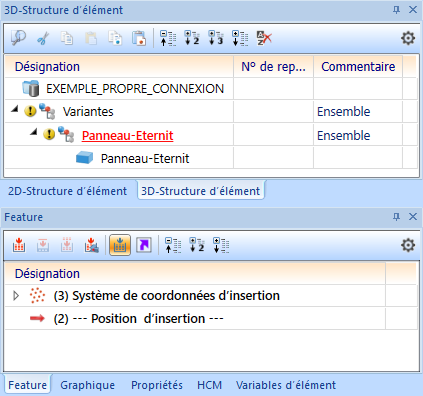Viewport: 423px width, 396px height.
Task: Click the first red feature insert icon
Action: 19,245
